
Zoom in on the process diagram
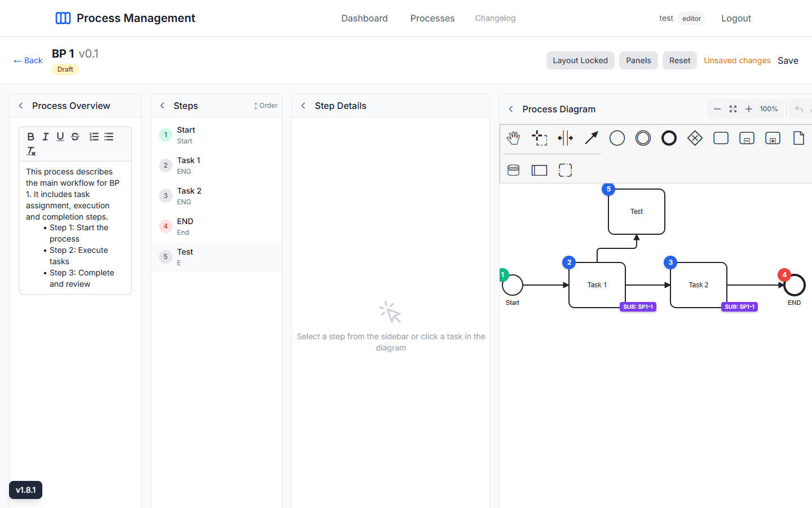tap(749, 109)
